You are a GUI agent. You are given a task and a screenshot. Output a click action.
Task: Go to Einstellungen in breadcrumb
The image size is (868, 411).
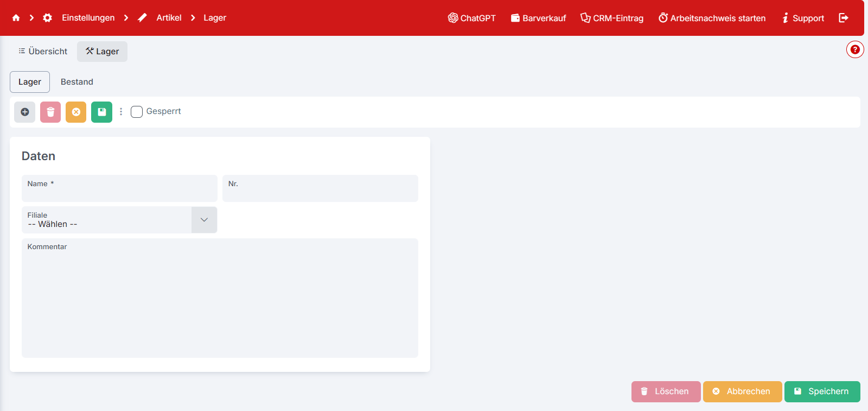click(88, 18)
